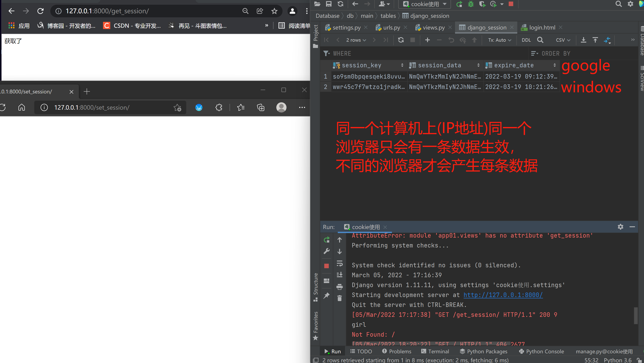Reload the Chrome get_session page
The image size is (644, 363).
tap(41, 11)
